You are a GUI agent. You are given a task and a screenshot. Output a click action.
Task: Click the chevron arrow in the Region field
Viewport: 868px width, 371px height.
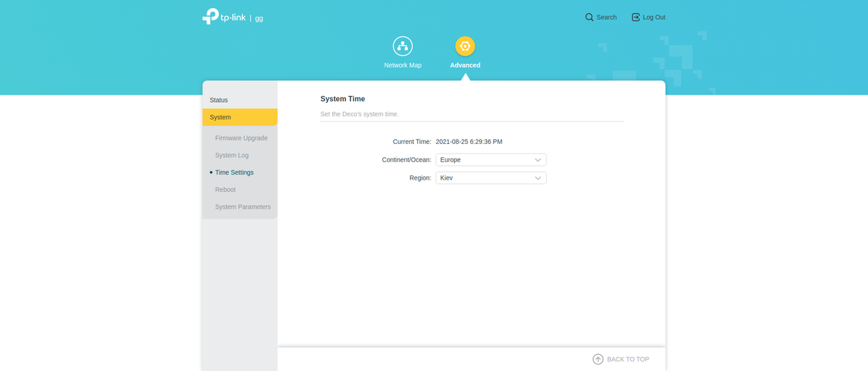[538, 177]
